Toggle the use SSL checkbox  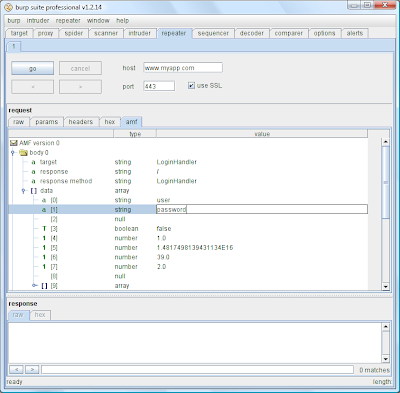(191, 86)
